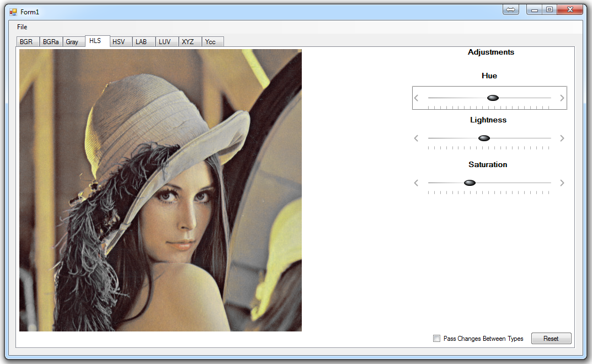Click the Form1 window icon

pos(13,12)
